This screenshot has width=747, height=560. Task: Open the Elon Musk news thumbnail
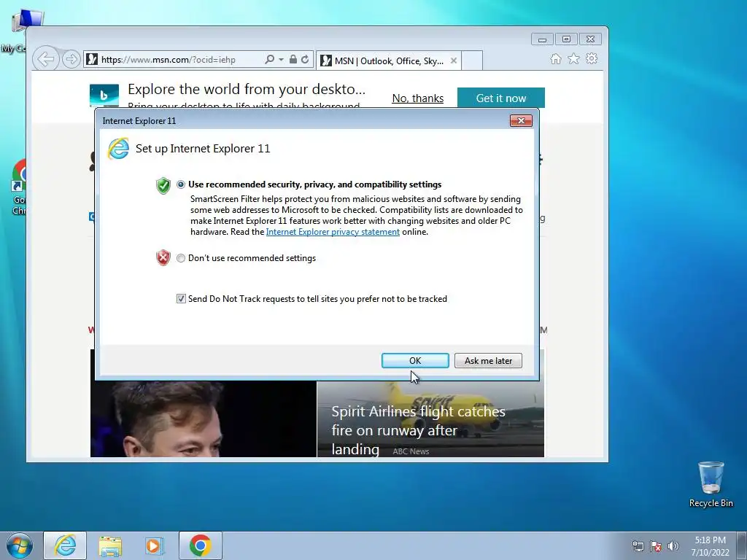[204, 419]
